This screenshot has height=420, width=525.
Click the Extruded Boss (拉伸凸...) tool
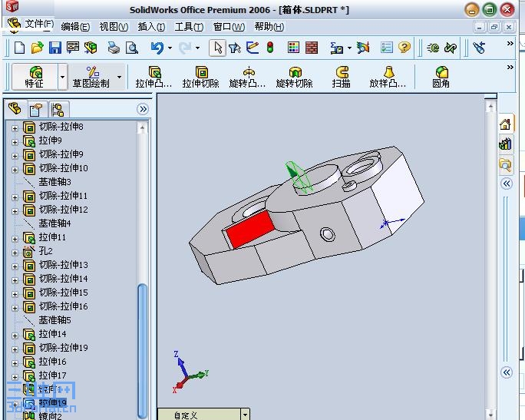pyautogui.click(x=154, y=77)
